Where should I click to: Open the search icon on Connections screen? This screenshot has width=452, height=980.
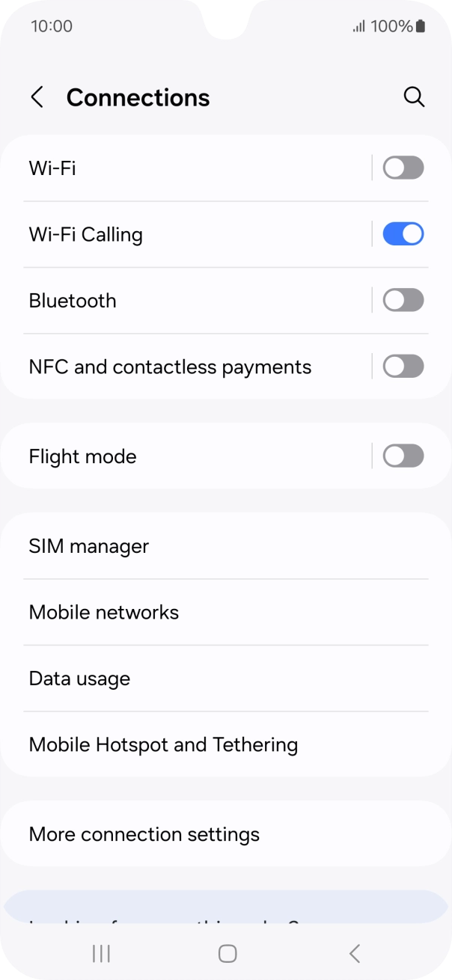pos(414,97)
